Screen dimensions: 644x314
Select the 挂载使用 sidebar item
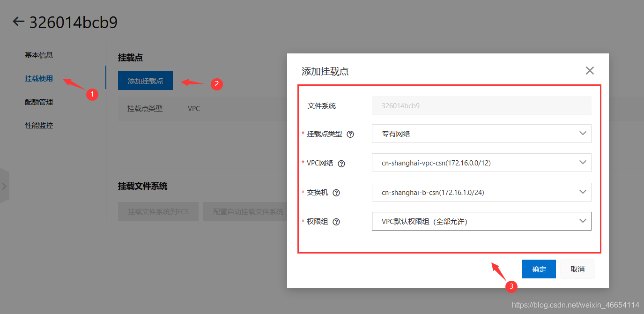point(39,78)
